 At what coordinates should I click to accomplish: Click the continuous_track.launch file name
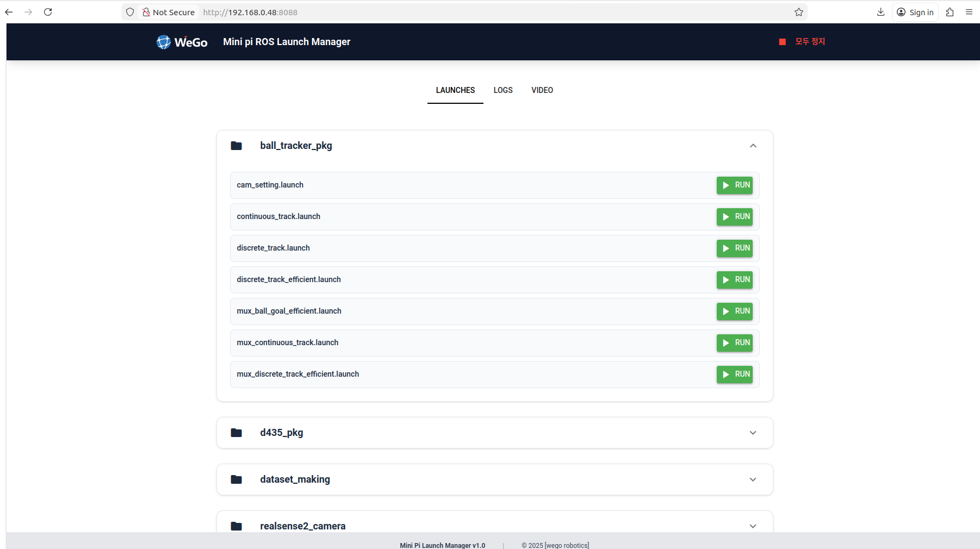(x=278, y=216)
